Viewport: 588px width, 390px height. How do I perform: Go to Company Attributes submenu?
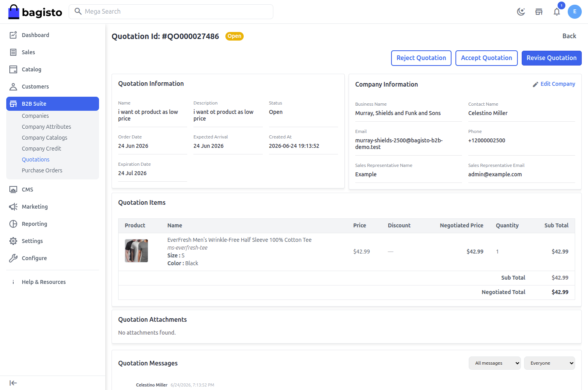click(x=46, y=127)
